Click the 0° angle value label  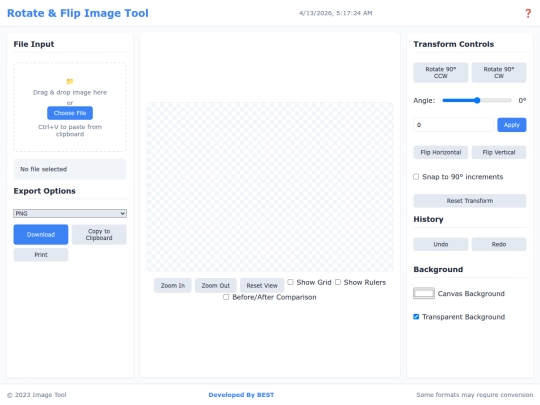[x=522, y=101]
